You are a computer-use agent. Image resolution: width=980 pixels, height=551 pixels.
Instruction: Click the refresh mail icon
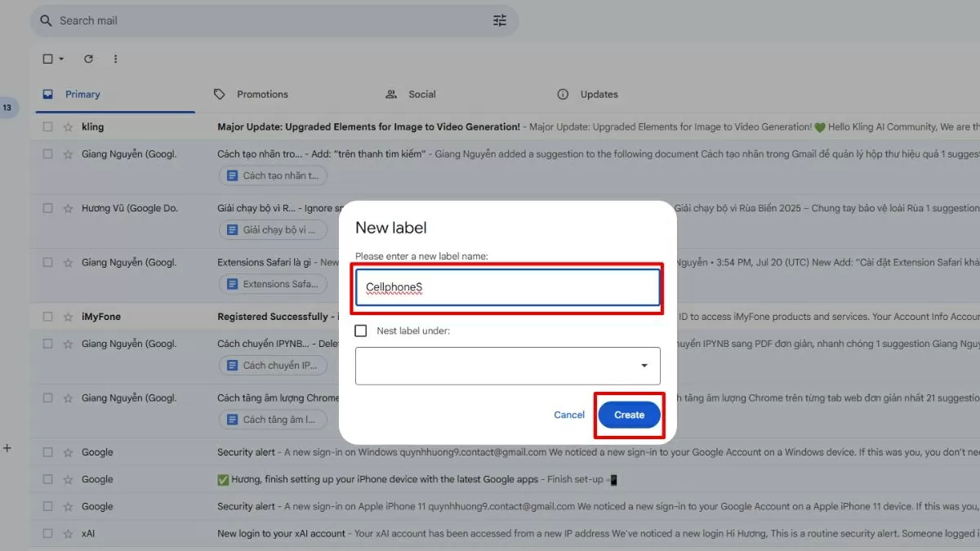pyautogui.click(x=88, y=59)
